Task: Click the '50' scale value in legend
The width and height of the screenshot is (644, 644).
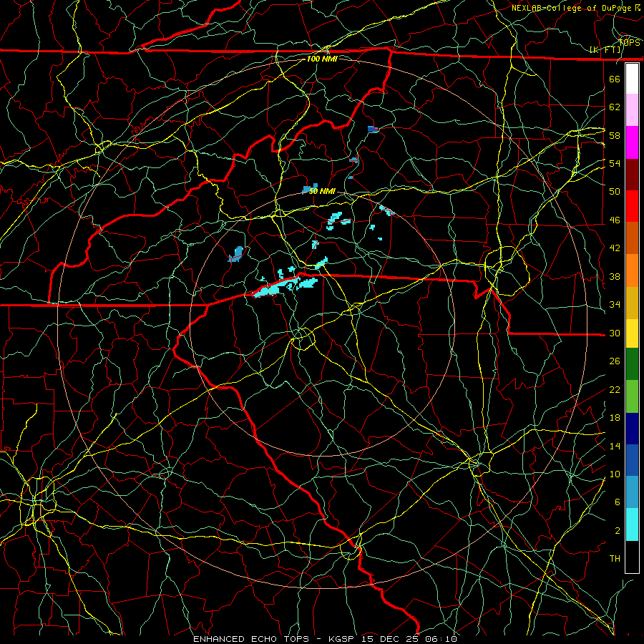Action: (615, 192)
